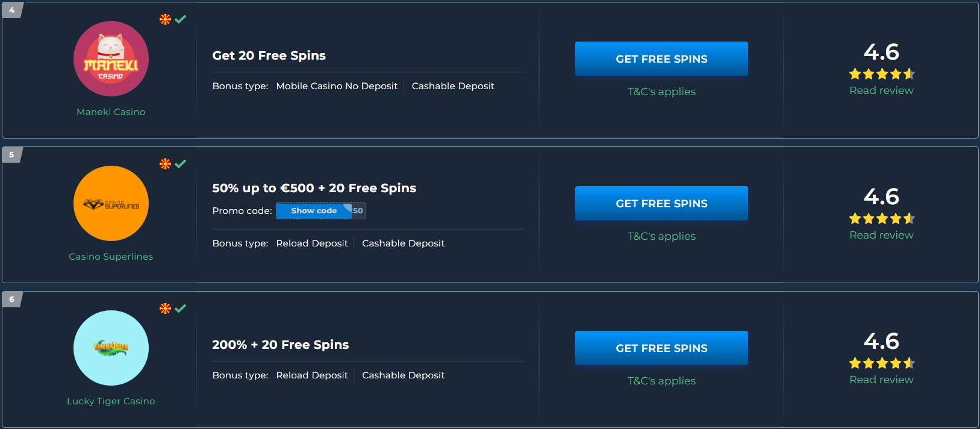Click the star rating for Maneki Casino

882,74
